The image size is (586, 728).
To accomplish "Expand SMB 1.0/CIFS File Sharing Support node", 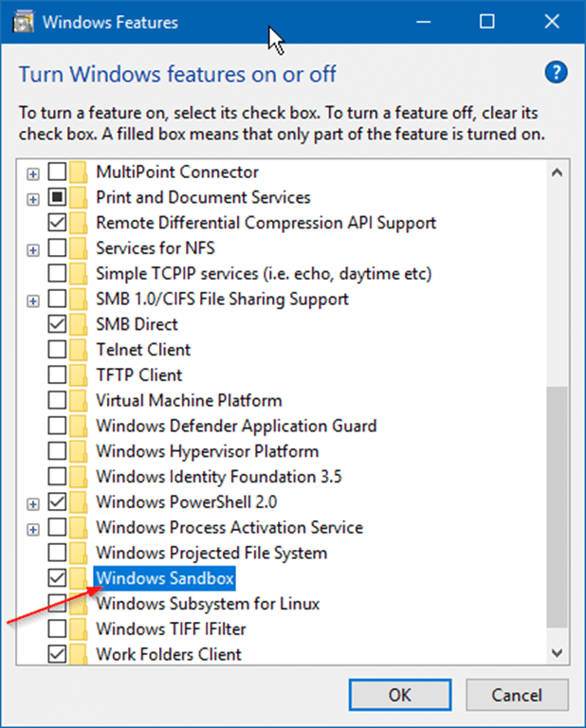I will pos(33,300).
